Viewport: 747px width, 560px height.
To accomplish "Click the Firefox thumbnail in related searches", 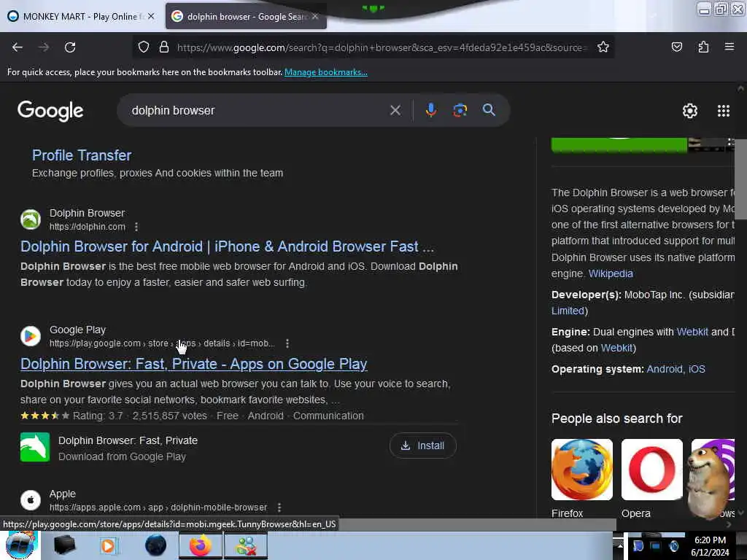I will coord(582,470).
